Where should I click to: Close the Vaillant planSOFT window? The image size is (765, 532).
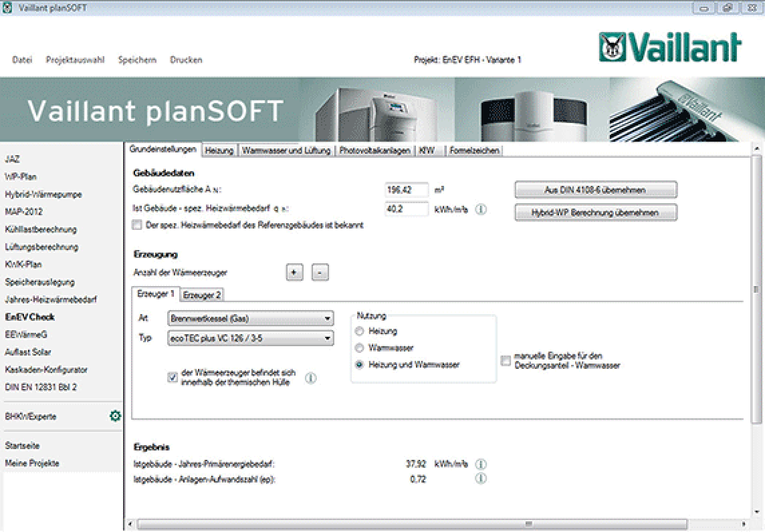752,8
